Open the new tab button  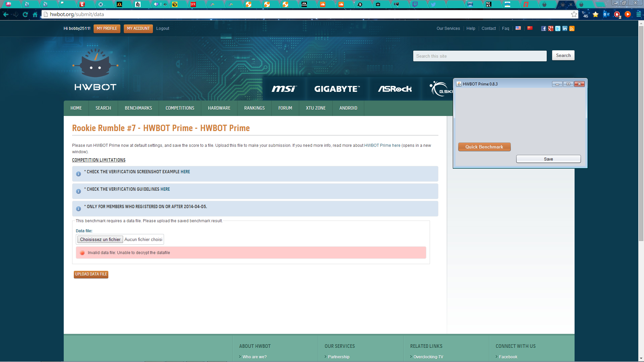(x=600, y=5)
